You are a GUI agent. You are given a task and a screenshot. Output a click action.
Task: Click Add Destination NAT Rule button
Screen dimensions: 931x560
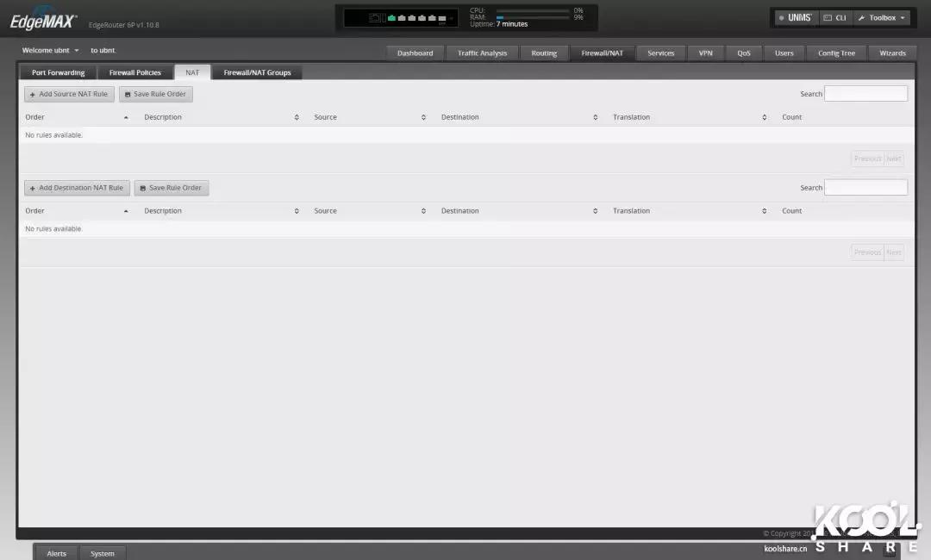(x=77, y=188)
